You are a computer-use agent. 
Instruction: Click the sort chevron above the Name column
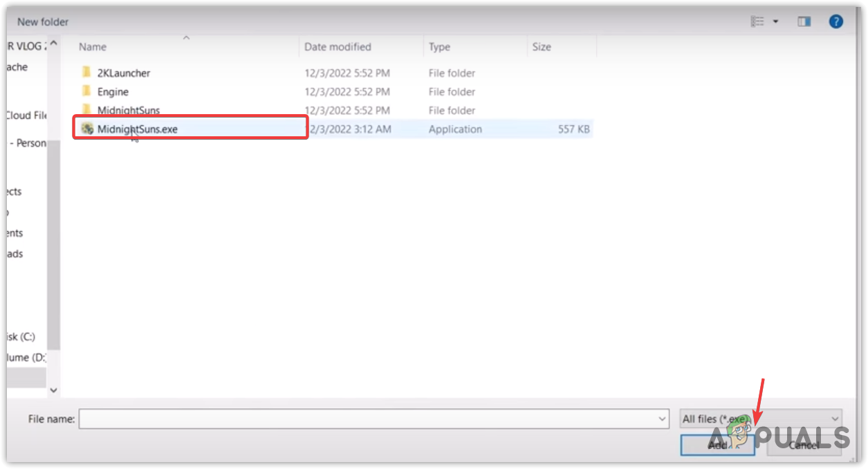(x=185, y=37)
